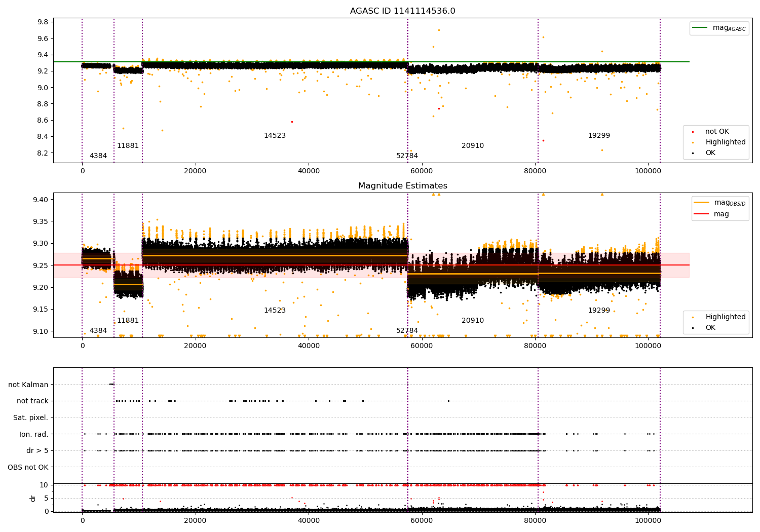Click 'Highlighted' in the Magnitude Estimates legend
Viewport: 760px width, 532px height.
[x=725, y=317]
